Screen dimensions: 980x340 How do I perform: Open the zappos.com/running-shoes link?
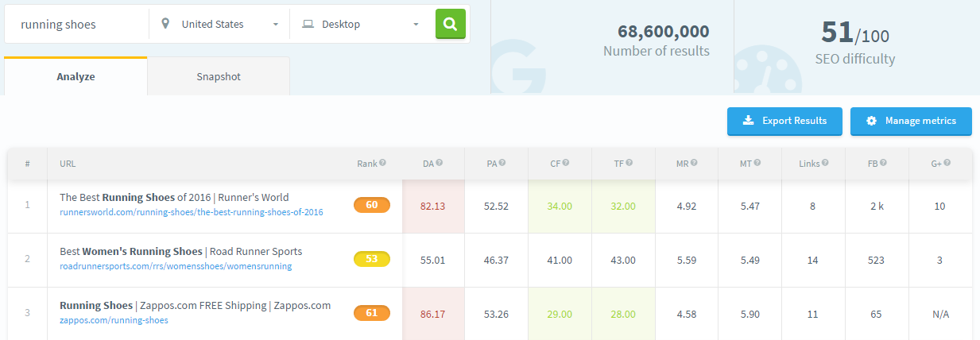114,320
